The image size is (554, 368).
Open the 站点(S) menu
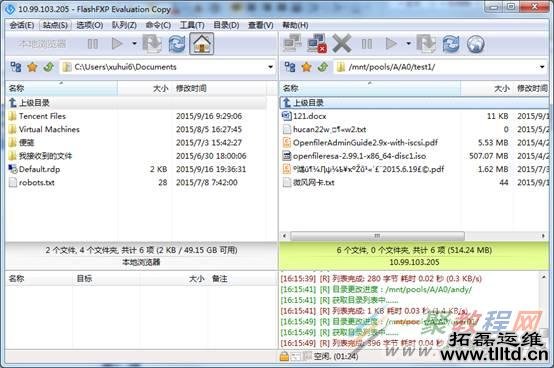click(55, 25)
